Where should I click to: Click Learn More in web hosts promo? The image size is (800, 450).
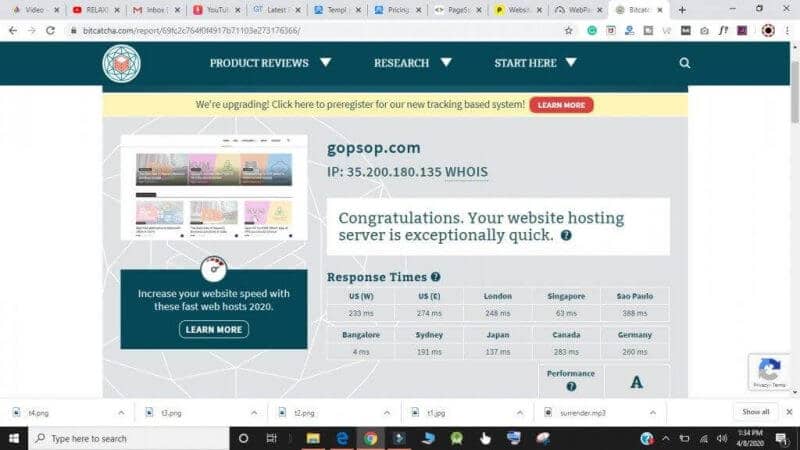(214, 329)
